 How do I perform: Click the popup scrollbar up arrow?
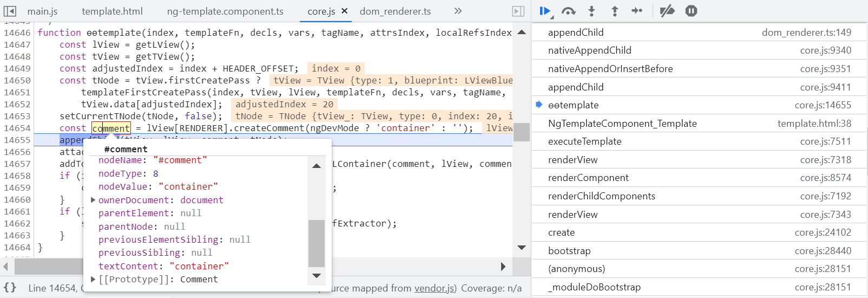pyautogui.click(x=317, y=166)
